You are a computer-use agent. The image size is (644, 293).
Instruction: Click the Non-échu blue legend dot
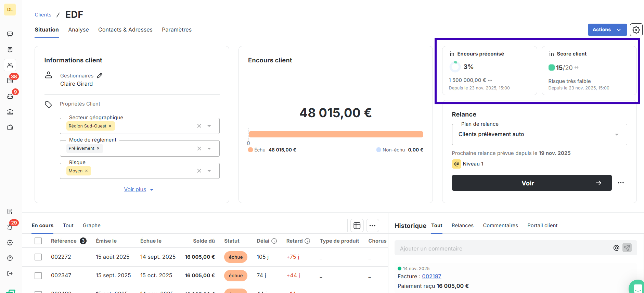[378, 150]
